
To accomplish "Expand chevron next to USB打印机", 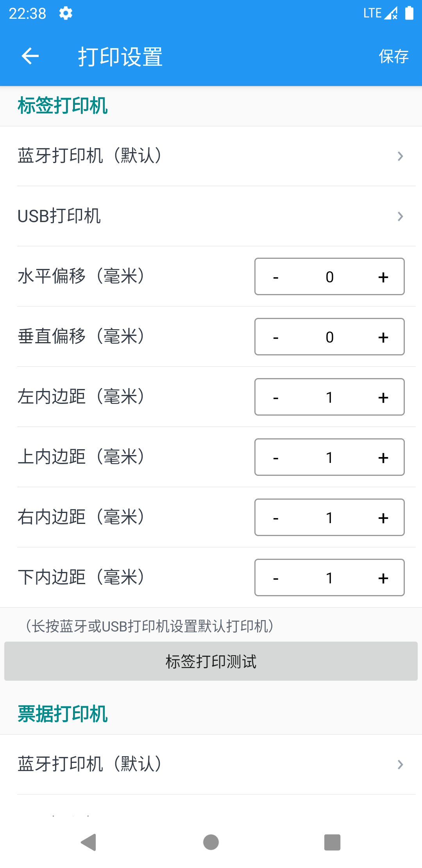I will 400,216.
